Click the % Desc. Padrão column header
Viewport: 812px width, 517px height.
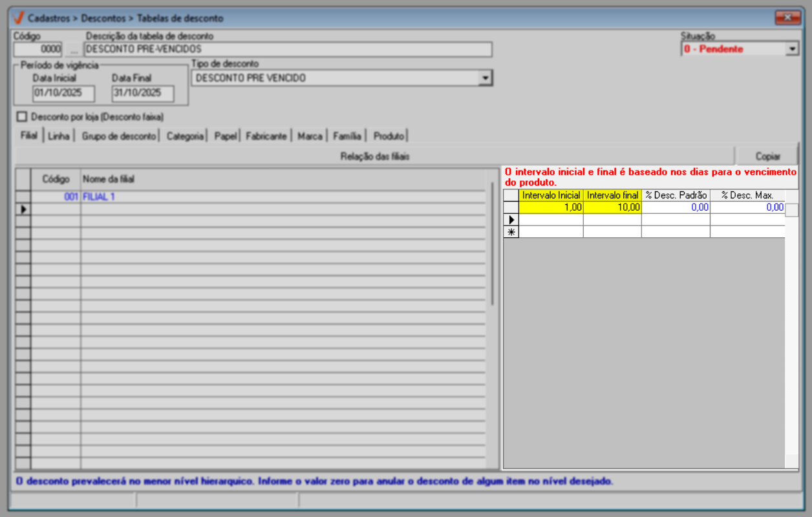pyautogui.click(x=676, y=195)
